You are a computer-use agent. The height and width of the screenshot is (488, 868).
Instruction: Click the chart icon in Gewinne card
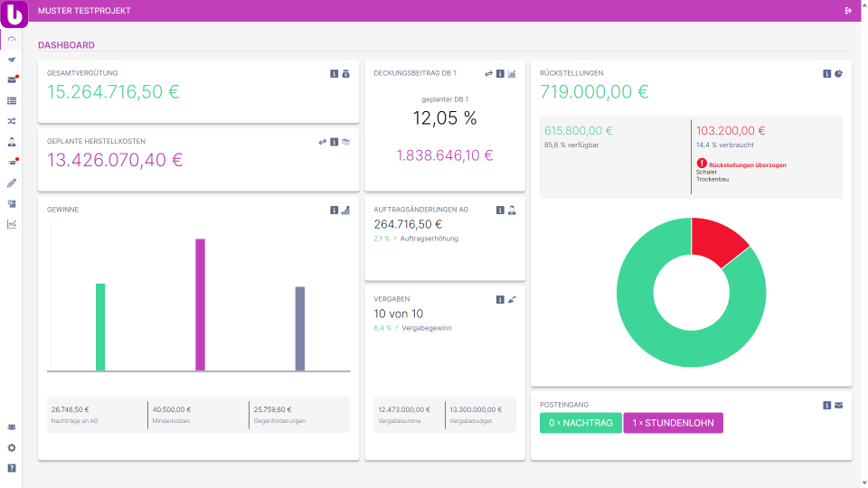[x=345, y=210]
